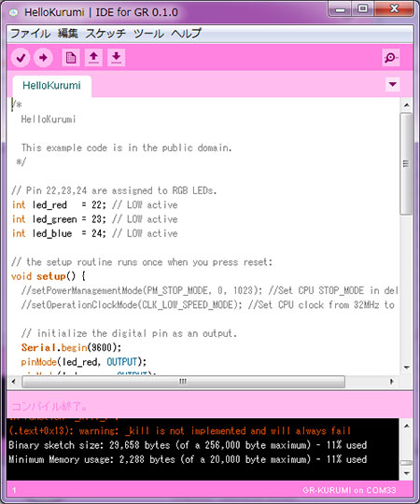The width and height of the screenshot is (420, 504).
Task: Open the ヘルプ menu
Action: click(186, 34)
